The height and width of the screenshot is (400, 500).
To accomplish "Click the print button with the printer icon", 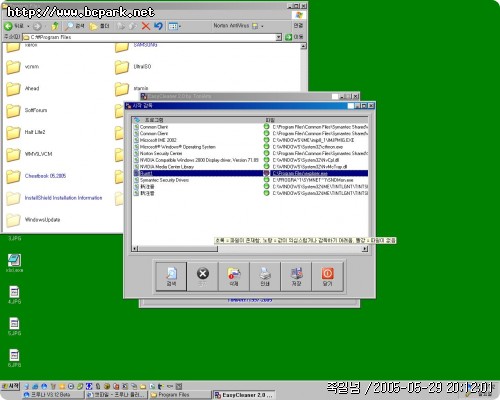I will pos(265,276).
